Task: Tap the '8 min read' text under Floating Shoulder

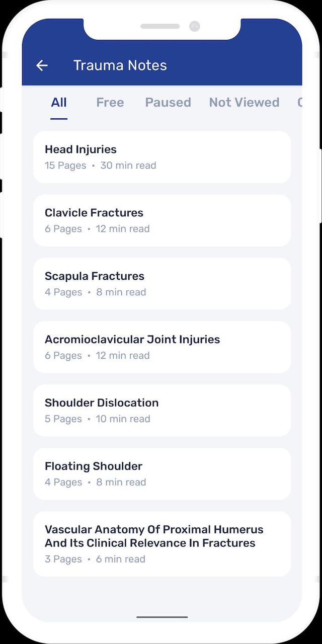Action: click(x=121, y=482)
